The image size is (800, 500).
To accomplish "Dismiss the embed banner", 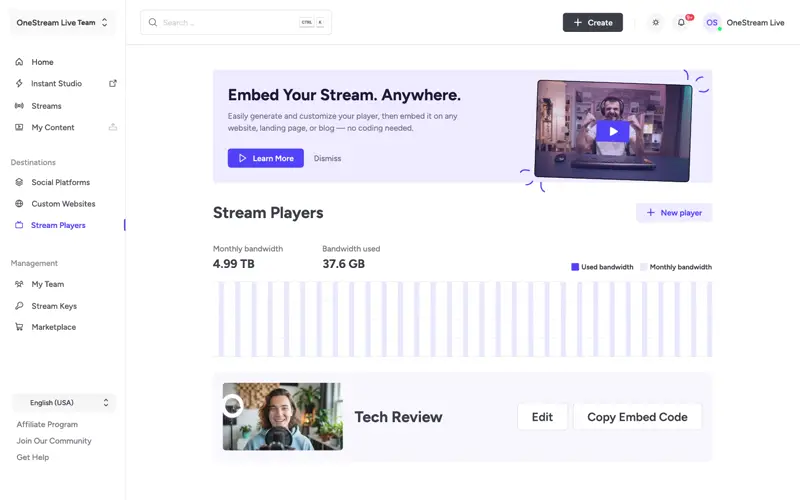I will click(x=327, y=158).
